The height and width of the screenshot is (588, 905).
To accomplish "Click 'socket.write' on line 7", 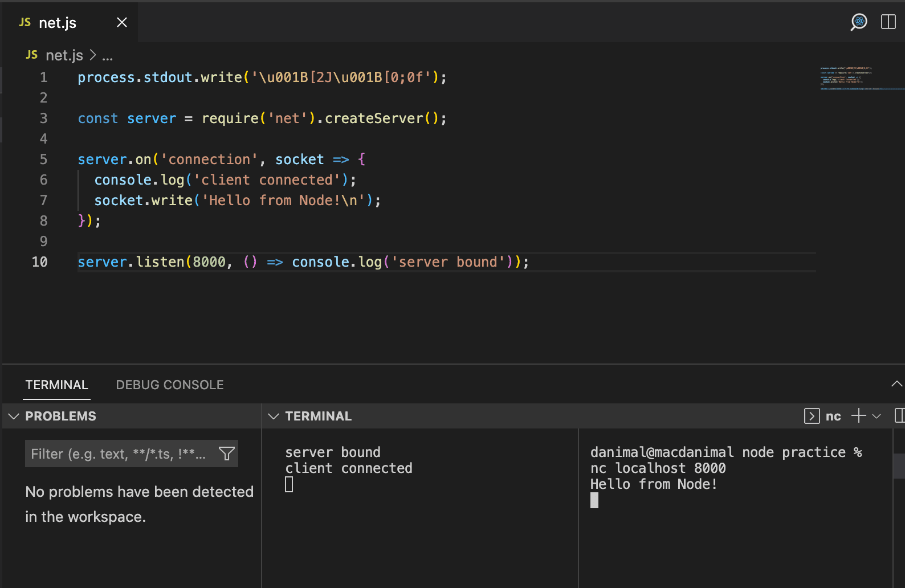I will pos(143,201).
